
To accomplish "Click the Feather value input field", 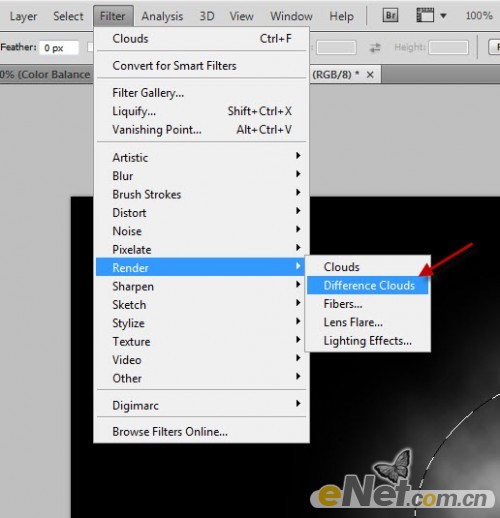I will click(59, 48).
